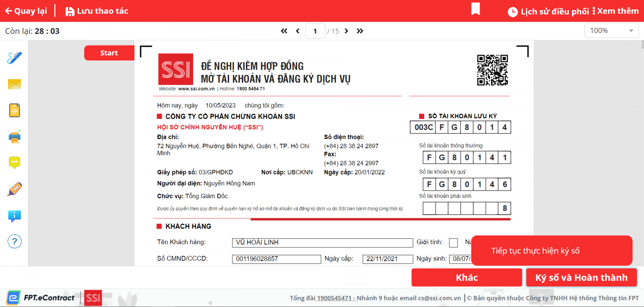The height and width of the screenshot is (307, 644).
Task: Click the website text www.ssi.com.vn
Action: point(196,89)
